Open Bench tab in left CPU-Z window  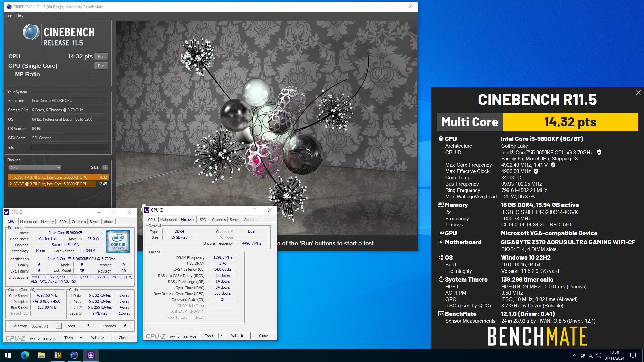tap(95, 222)
